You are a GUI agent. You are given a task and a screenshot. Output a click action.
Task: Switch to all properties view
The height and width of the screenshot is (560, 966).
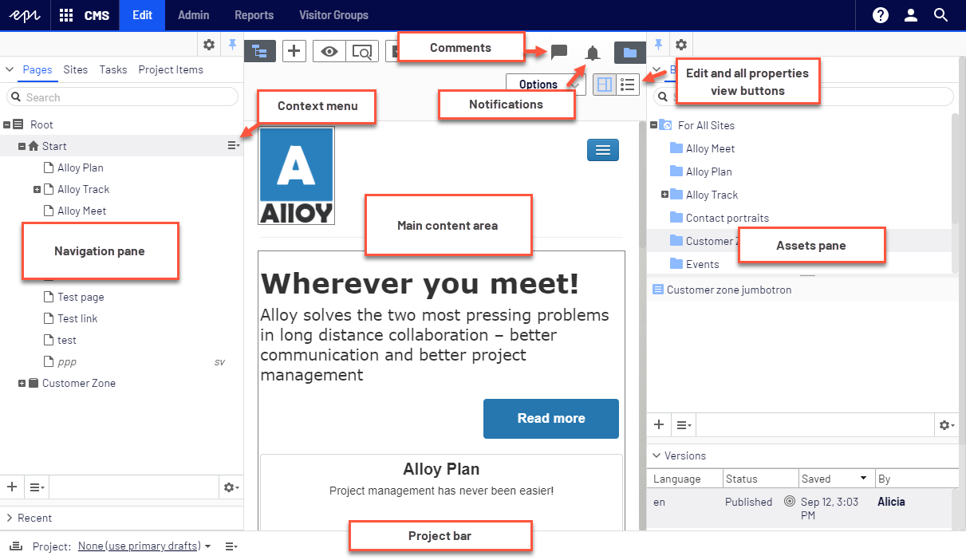[x=628, y=85]
